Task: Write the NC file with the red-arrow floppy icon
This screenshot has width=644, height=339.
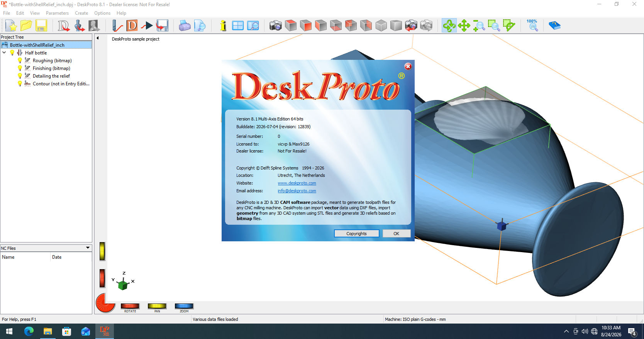Action: [162, 26]
